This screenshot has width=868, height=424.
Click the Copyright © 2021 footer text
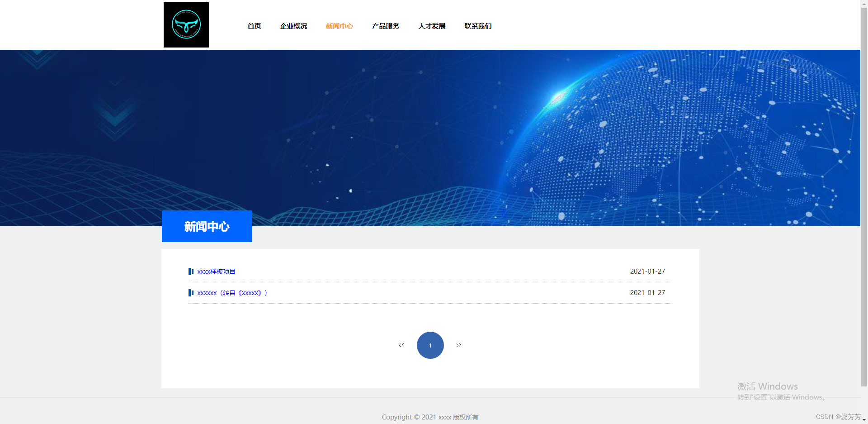pyautogui.click(x=430, y=417)
